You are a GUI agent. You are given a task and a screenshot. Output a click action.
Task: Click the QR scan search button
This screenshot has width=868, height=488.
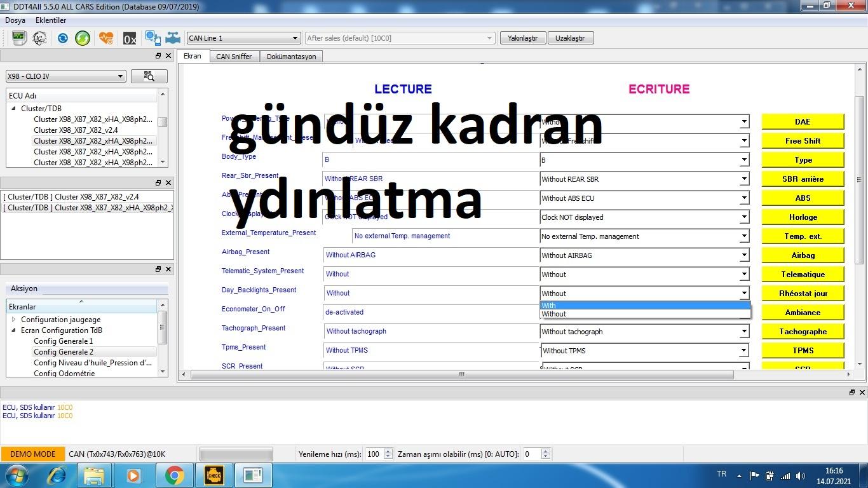(x=149, y=76)
